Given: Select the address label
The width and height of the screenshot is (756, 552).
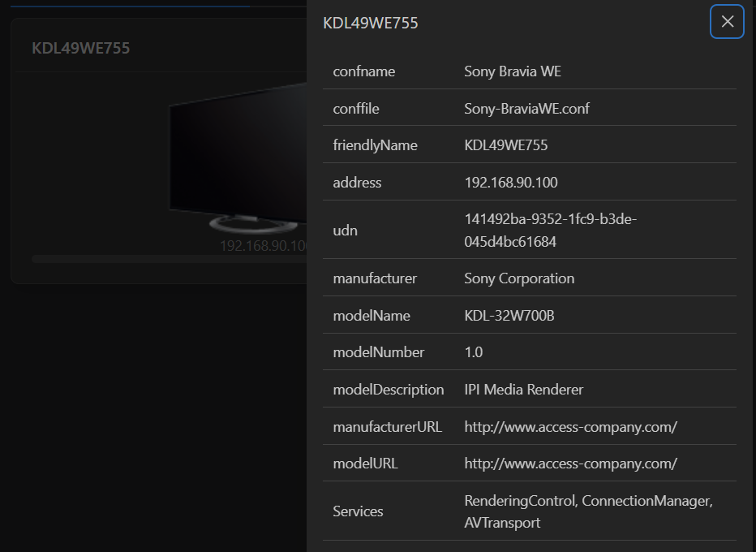Looking at the screenshot, I should [357, 183].
